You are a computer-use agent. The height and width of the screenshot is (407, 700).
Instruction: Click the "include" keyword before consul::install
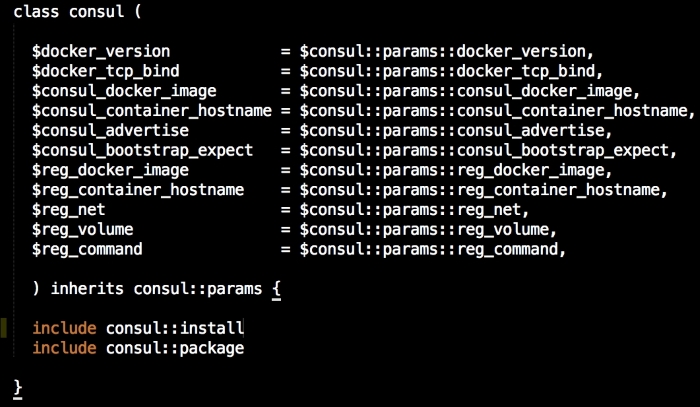(64, 328)
